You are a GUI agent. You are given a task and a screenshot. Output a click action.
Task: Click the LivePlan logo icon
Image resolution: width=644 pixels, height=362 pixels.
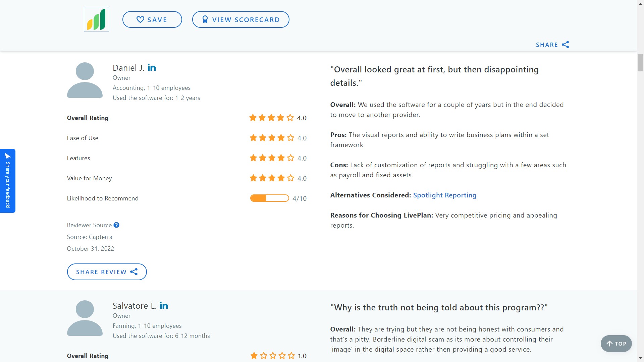coord(96,19)
